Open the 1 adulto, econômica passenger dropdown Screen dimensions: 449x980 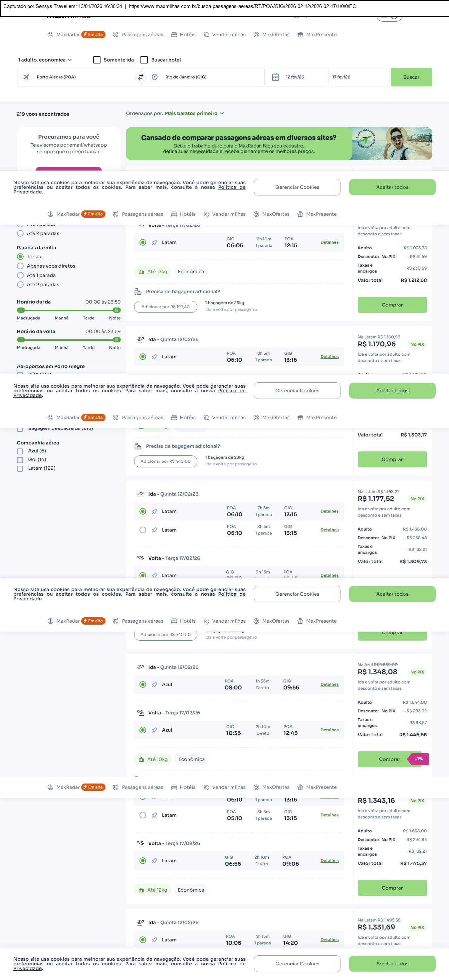pos(45,60)
